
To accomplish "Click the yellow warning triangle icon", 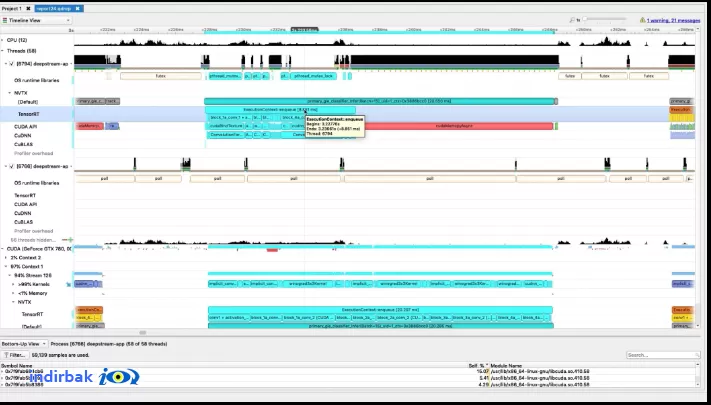I will click(642, 20).
